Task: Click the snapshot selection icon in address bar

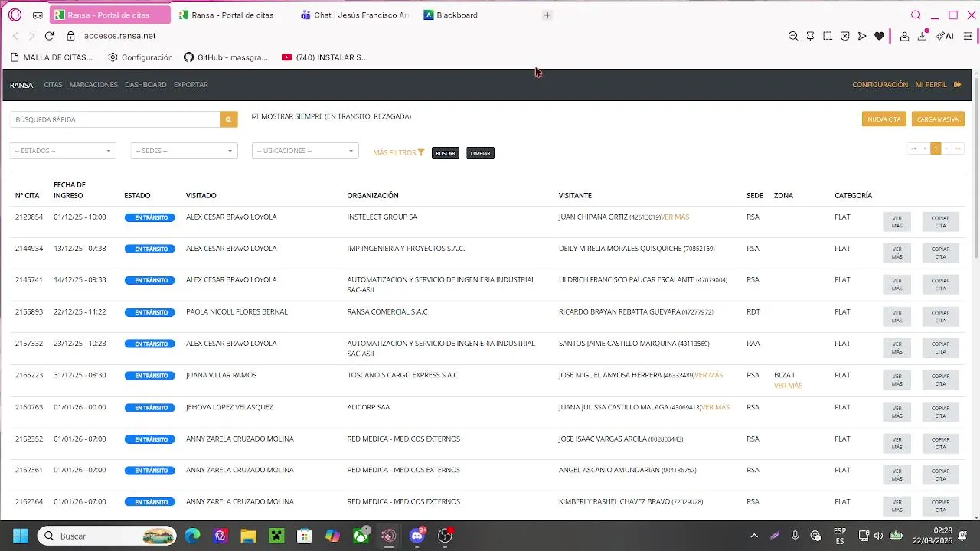Action: coord(828,36)
